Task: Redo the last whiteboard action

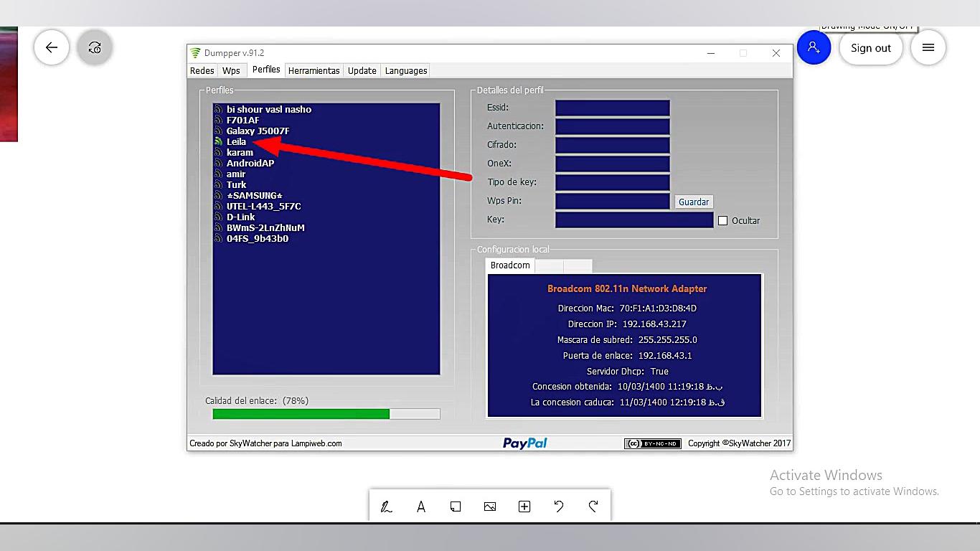Action: click(x=593, y=507)
